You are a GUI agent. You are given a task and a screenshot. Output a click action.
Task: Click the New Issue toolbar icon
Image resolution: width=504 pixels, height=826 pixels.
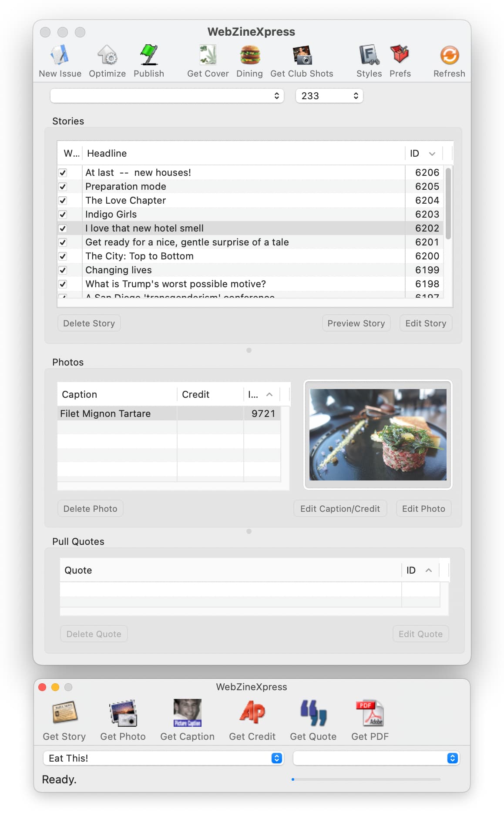(60, 56)
